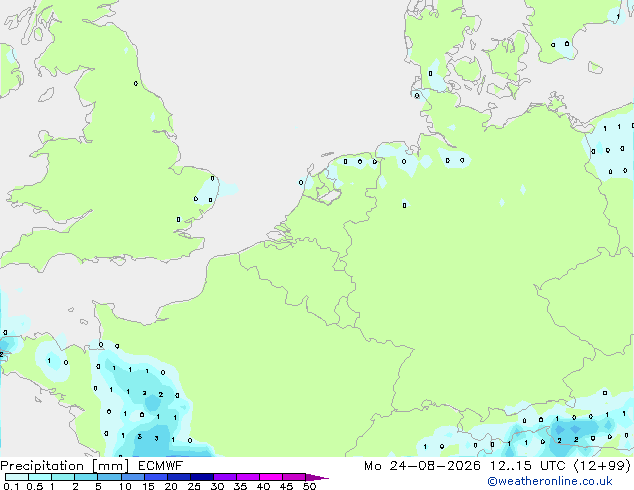Click the 'Mo 24-08-2026' date text
The height and width of the screenshot is (490, 634).
pyautogui.click(x=422, y=466)
